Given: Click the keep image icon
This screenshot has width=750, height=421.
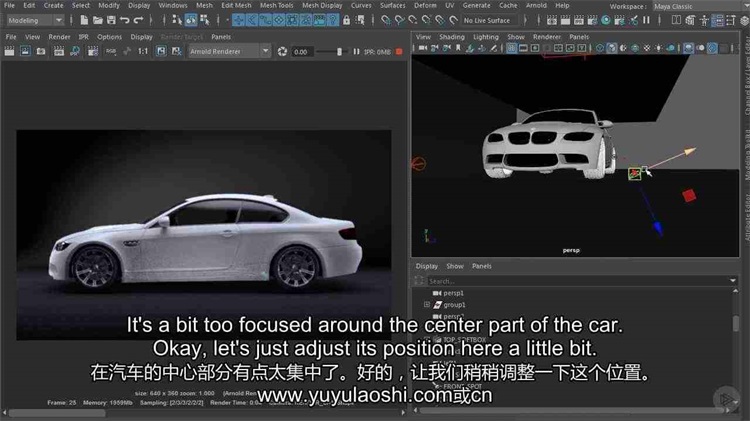Looking at the screenshot, I should [161, 51].
